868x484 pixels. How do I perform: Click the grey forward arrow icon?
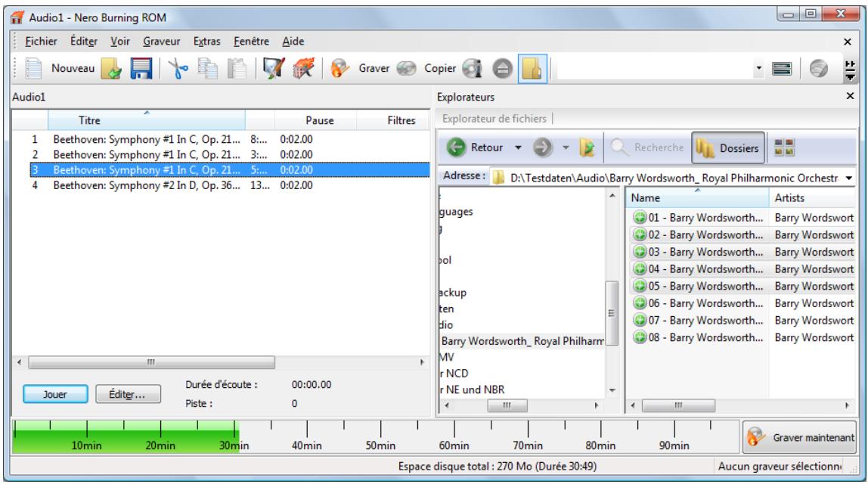point(543,147)
